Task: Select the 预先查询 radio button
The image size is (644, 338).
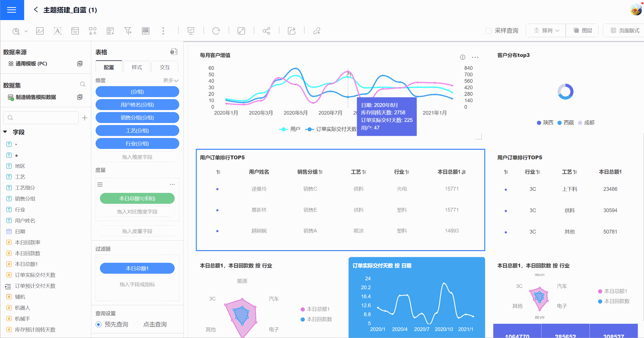Action: (x=99, y=324)
